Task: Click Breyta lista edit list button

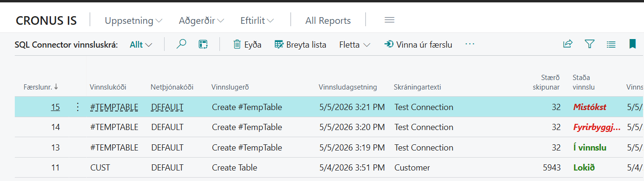Action: [301, 45]
